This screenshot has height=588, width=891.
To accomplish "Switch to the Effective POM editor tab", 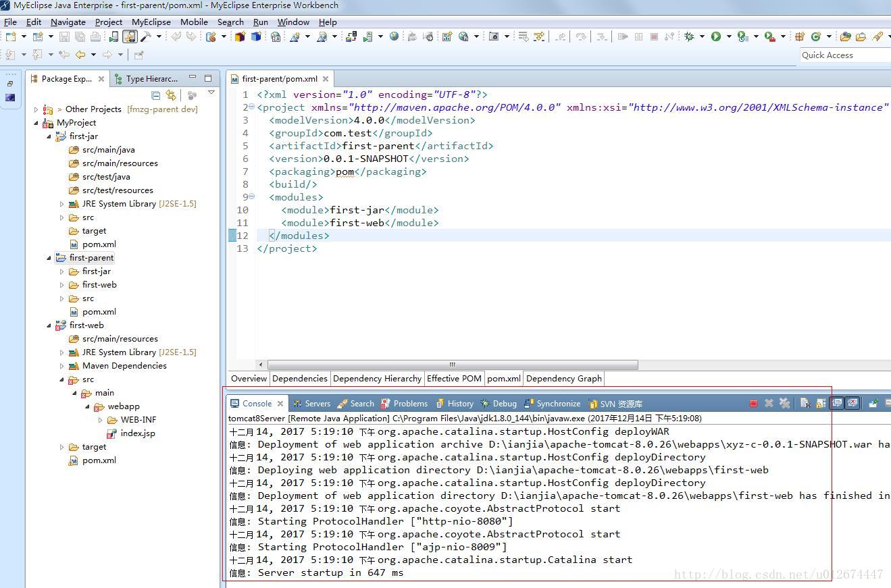I will [x=454, y=378].
